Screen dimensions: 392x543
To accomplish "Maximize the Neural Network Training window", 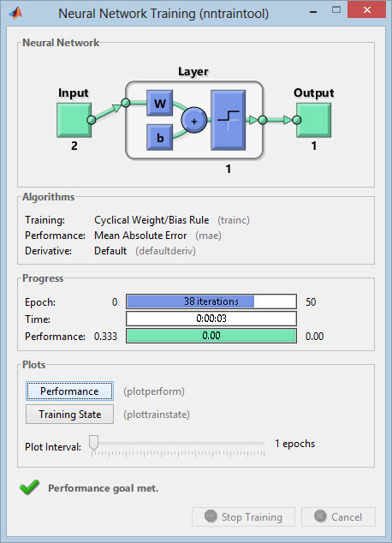I will [336, 10].
